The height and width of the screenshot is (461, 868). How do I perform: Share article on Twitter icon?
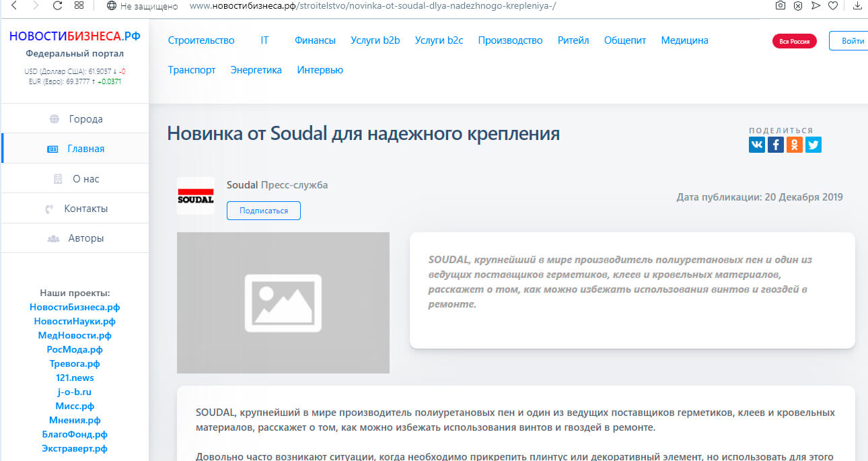tap(813, 145)
